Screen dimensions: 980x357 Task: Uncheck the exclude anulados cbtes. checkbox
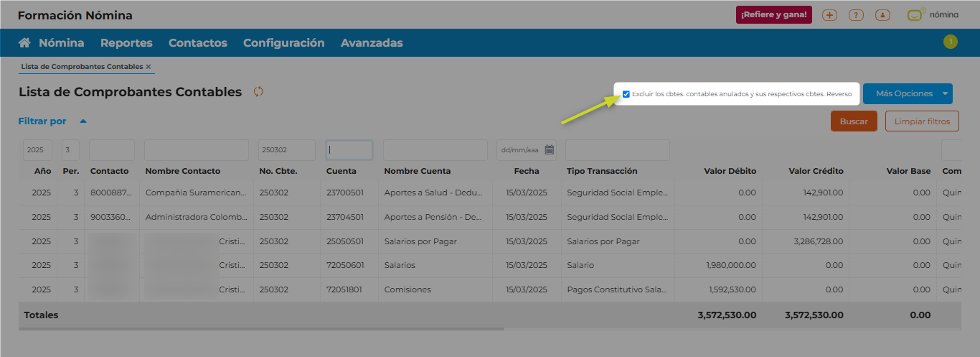click(x=626, y=94)
